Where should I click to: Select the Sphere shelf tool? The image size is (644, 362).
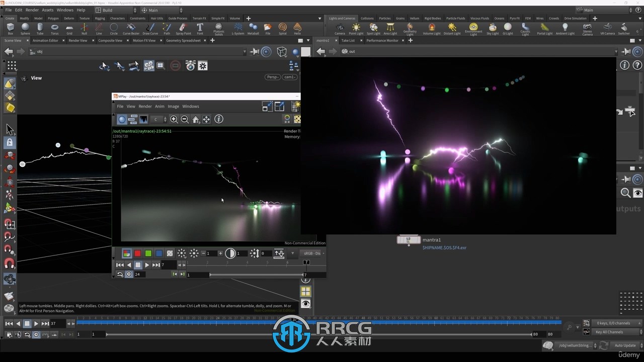click(x=25, y=29)
